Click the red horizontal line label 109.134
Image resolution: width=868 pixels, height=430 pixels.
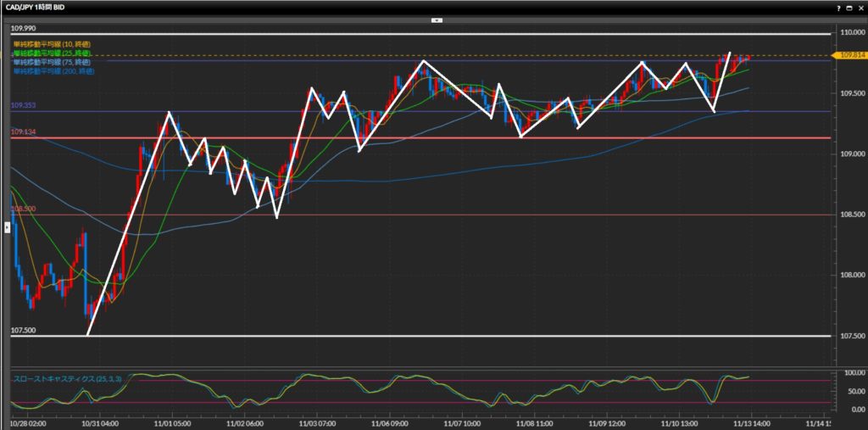(23, 132)
